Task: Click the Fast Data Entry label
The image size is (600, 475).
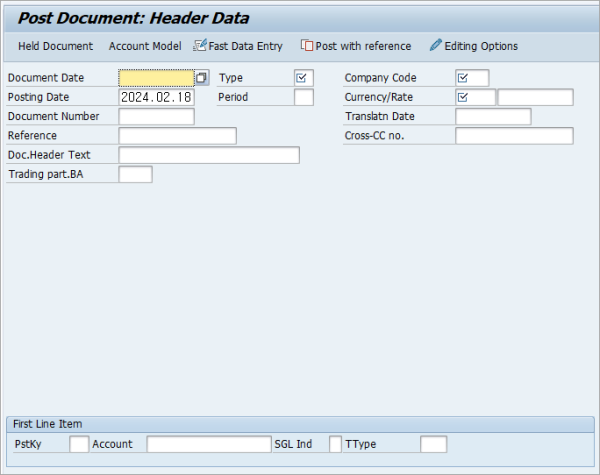Action: pos(245,46)
